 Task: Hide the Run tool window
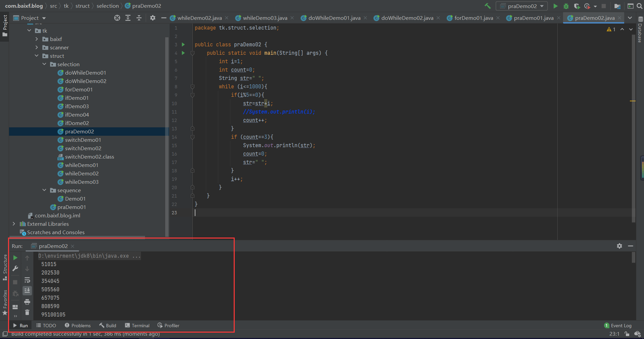[x=631, y=246]
